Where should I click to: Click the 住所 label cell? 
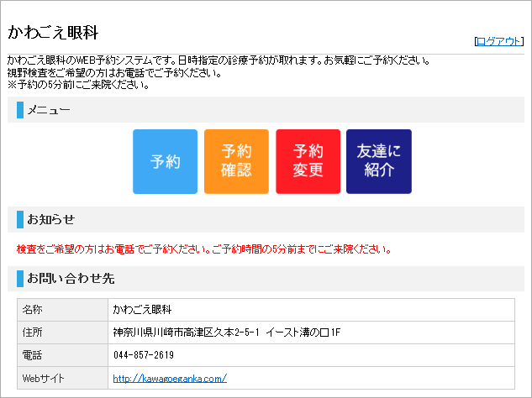click(x=63, y=333)
